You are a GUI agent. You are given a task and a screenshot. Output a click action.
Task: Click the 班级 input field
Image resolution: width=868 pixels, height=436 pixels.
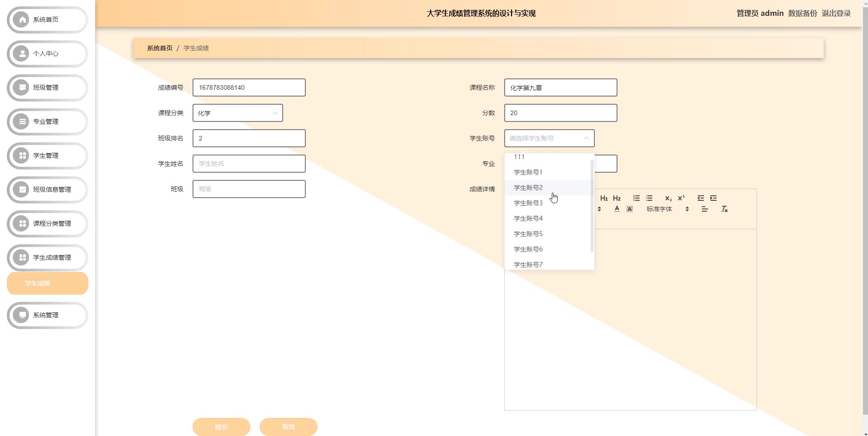249,189
